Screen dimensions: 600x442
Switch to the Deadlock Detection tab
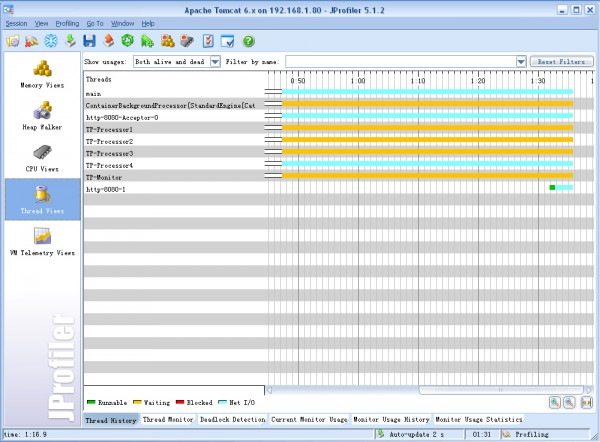click(232, 419)
